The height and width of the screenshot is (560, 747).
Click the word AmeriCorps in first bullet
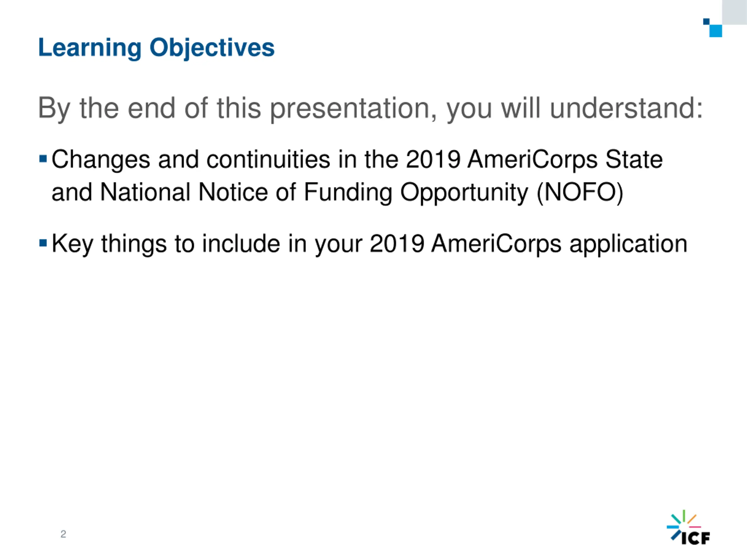coord(533,160)
